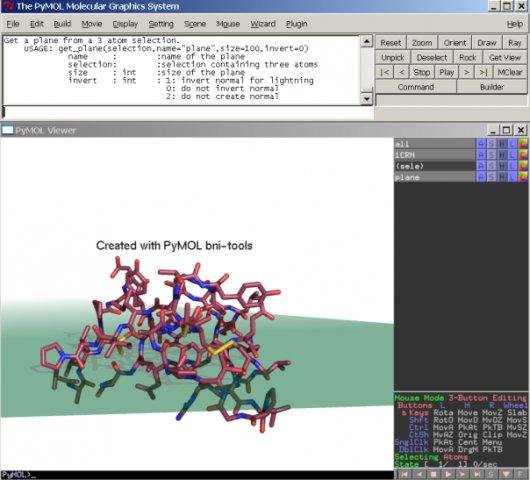Open the Color menu for plane object
The height and width of the screenshot is (480, 530).
(523, 177)
